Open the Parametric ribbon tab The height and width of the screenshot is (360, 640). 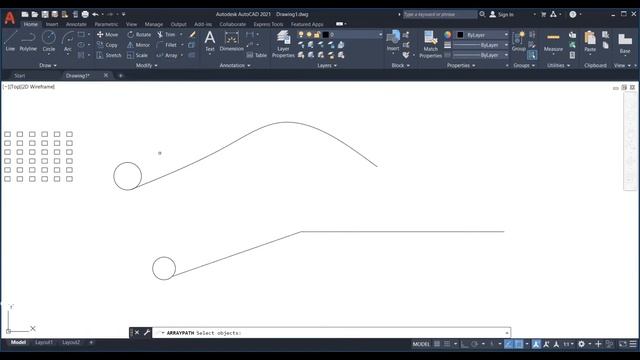(106, 24)
